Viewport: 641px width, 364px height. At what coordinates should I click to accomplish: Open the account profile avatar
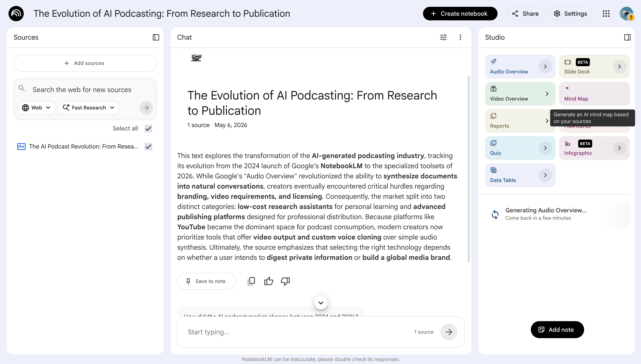pyautogui.click(x=627, y=14)
